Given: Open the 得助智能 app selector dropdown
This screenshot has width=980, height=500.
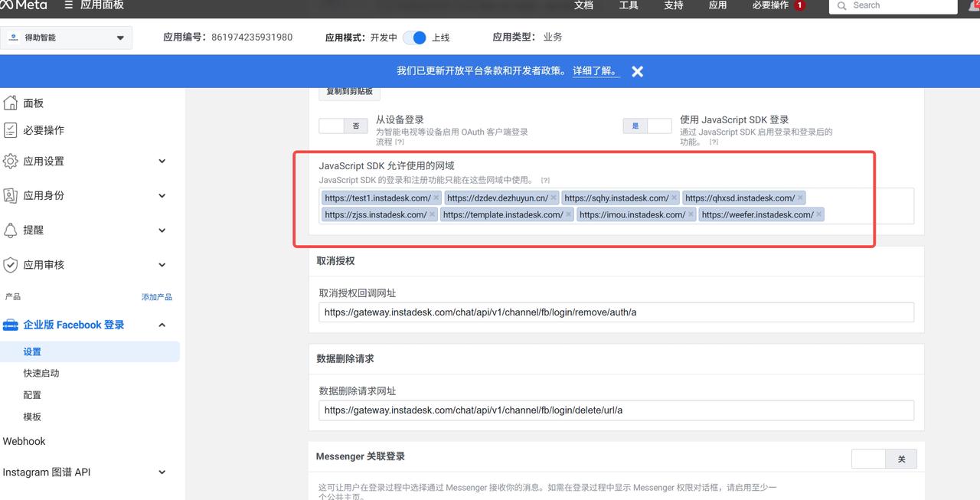Looking at the screenshot, I should pos(67,38).
